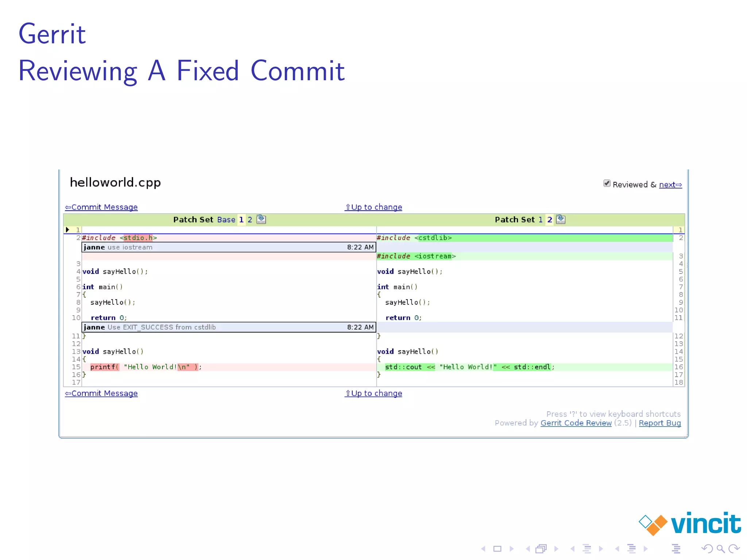Click the line cursor arrow at line 1
This screenshot has height=560, width=747.
point(67,230)
